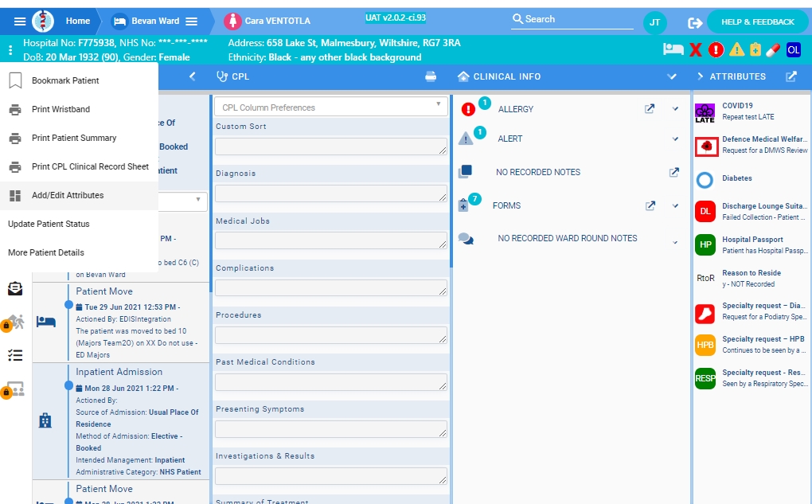Click the Cara VENTOTLA patient name
The image size is (812, 504).
(x=278, y=21)
